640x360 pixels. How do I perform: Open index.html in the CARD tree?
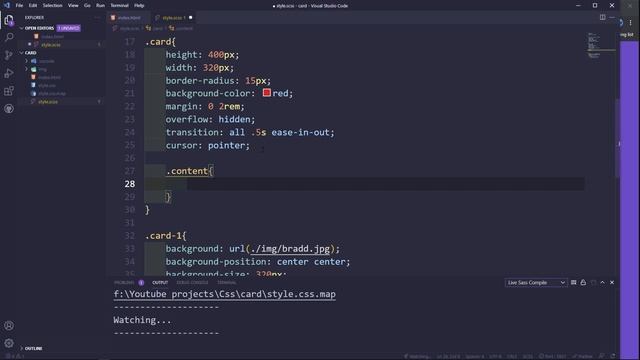click(50, 77)
